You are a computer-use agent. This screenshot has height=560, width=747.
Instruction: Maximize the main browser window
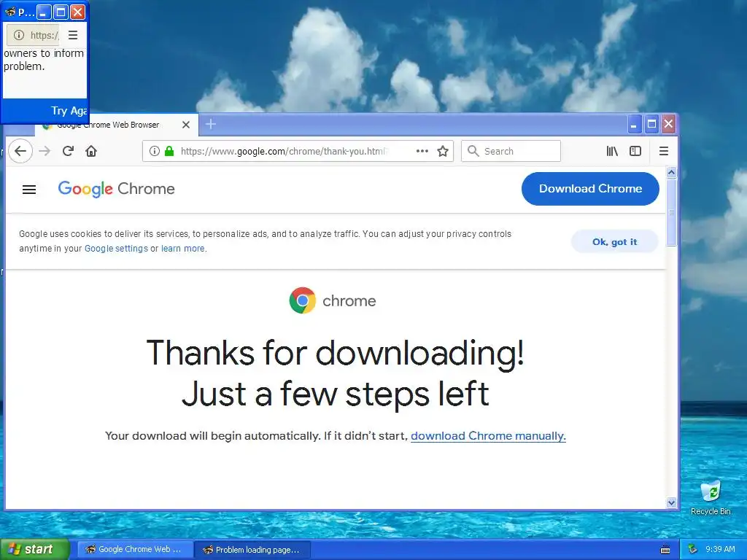(x=651, y=125)
